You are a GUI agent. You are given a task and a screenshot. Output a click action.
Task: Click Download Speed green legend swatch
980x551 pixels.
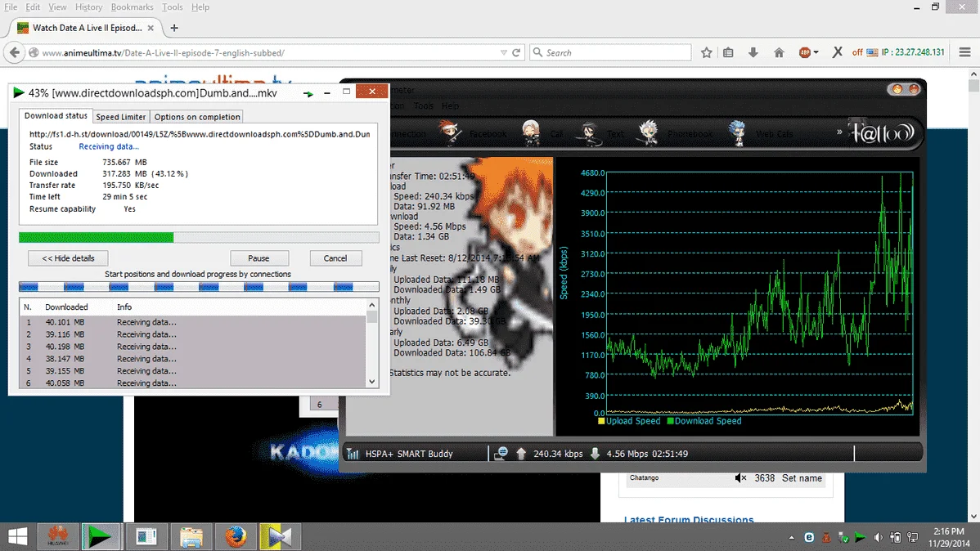[x=670, y=421]
